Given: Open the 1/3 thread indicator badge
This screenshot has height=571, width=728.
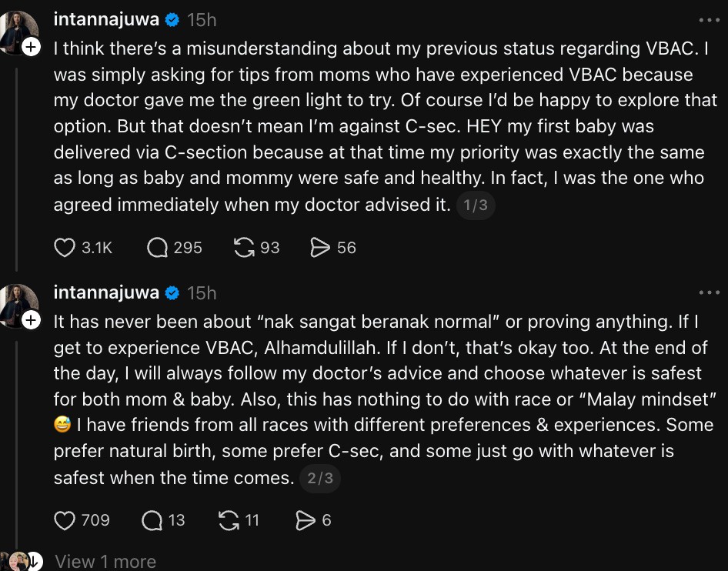Looking at the screenshot, I should (x=476, y=205).
